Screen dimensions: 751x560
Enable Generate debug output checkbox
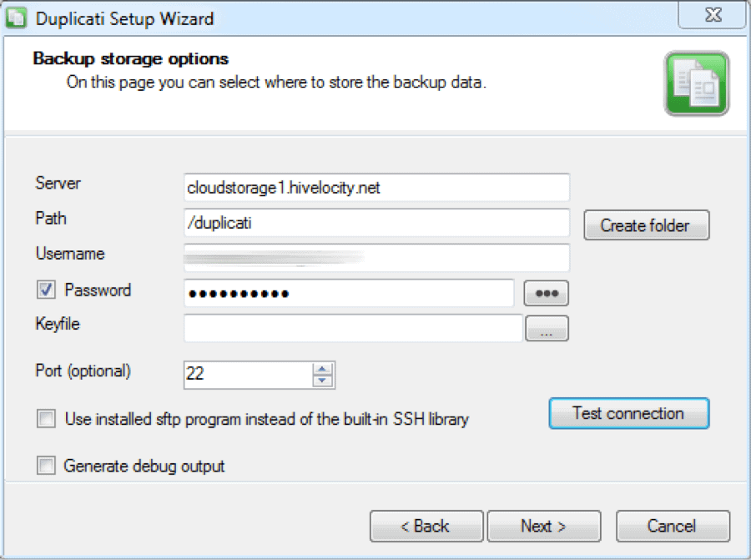[x=46, y=466]
